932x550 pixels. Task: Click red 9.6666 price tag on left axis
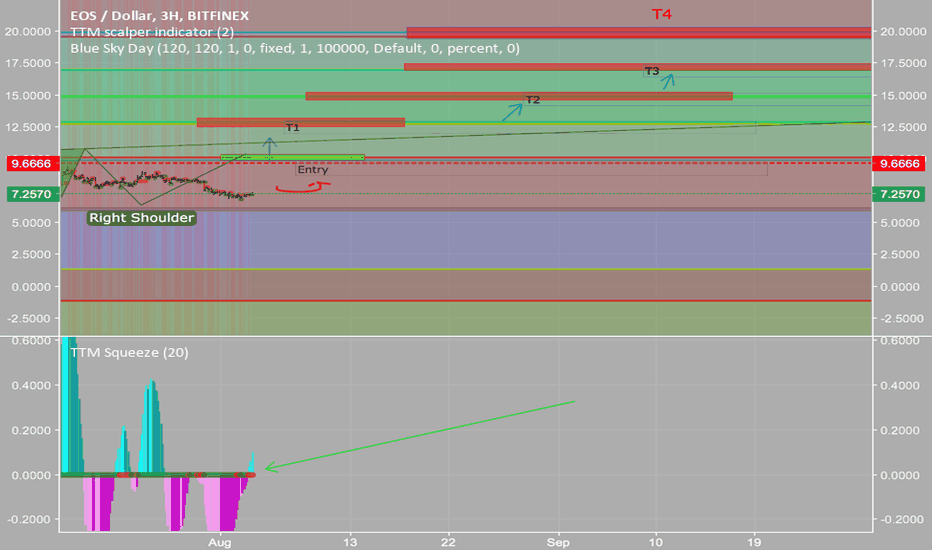(x=33, y=164)
